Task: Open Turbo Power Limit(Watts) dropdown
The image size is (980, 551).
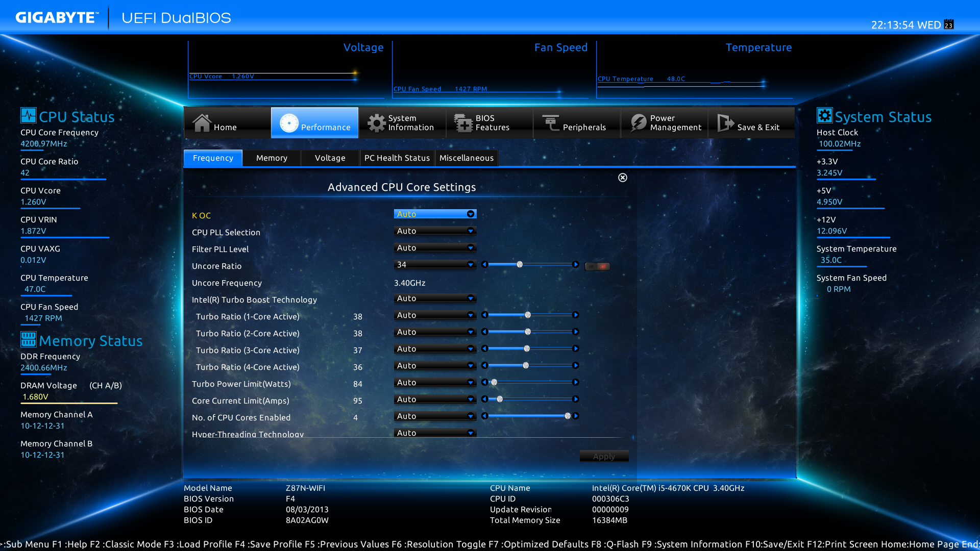Action: 435,383
